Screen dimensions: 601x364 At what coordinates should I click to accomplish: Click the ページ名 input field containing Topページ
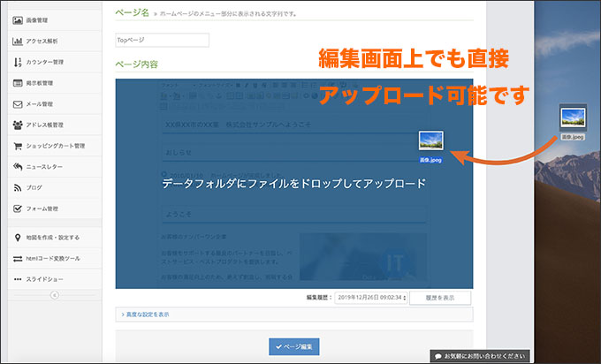tap(162, 41)
